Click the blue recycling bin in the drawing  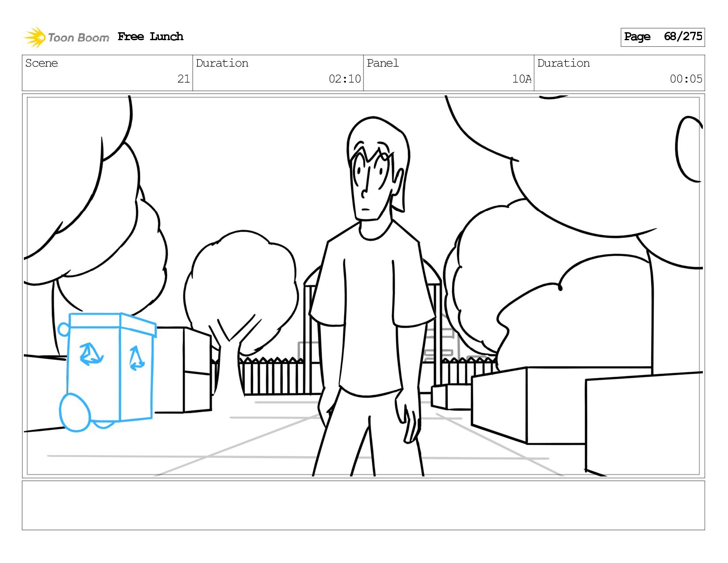tap(107, 372)
